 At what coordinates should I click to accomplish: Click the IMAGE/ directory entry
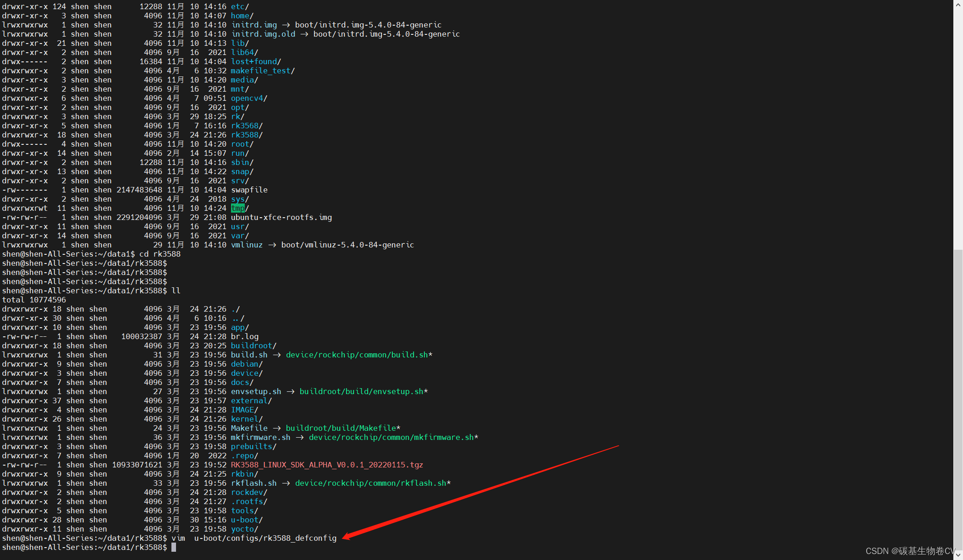245,410
